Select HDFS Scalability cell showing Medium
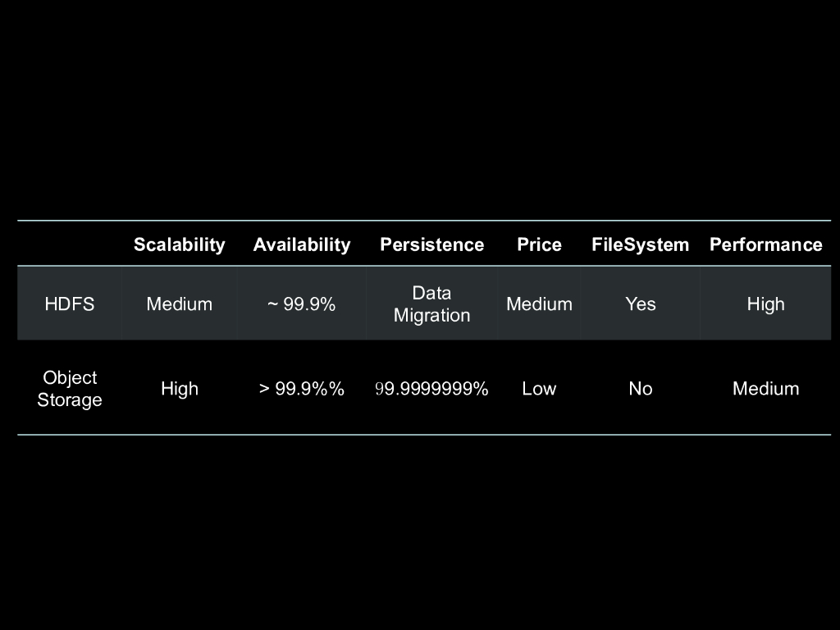The height and width of the screenshot is (630, 840). pos(179,304)
